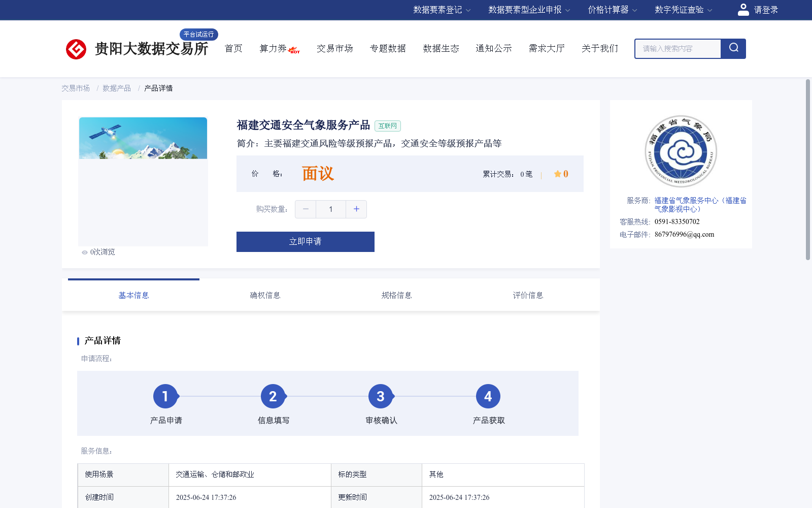Viewport: 812px width, 508px height.
Task: Expand the 数据要素型企业申报 dropdown
Action: [x=529, y=10]
